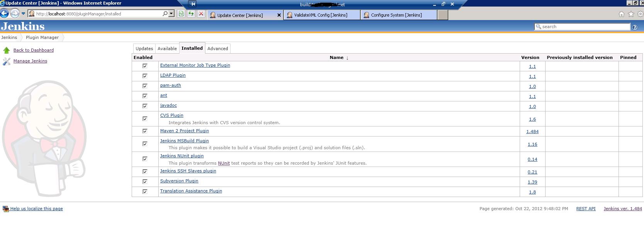Uncheck the CVS Plugin checkbox

click(145, 119)
